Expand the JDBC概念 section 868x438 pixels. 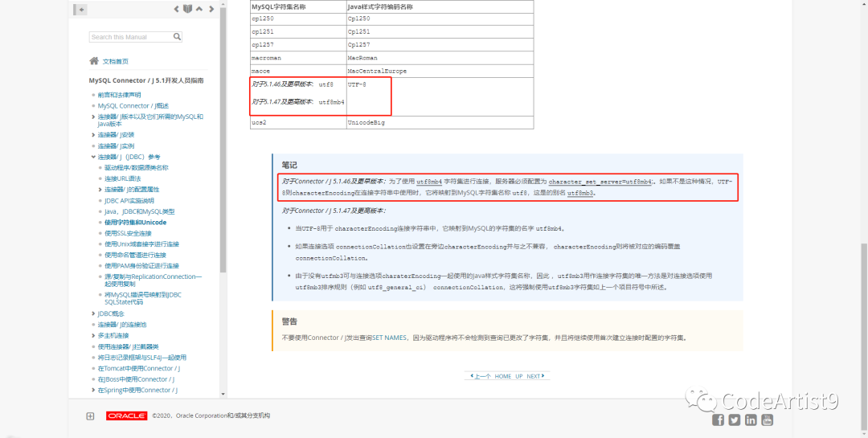click(x=93, y=313)
